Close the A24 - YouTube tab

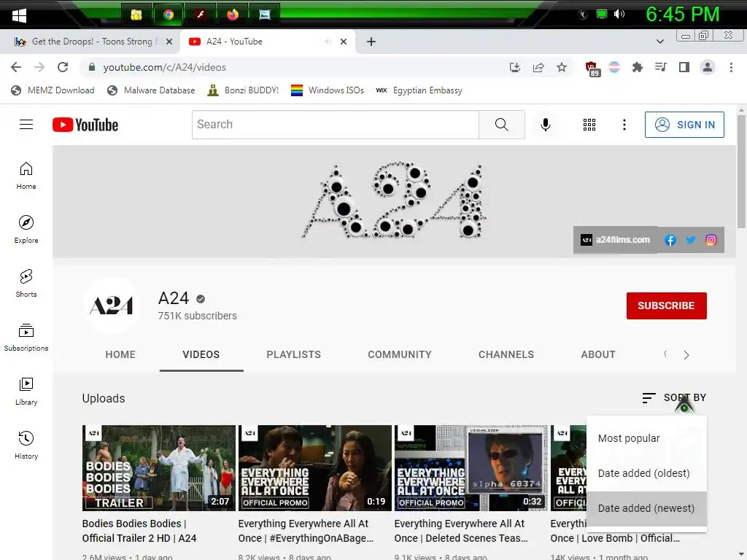[344, 42]
